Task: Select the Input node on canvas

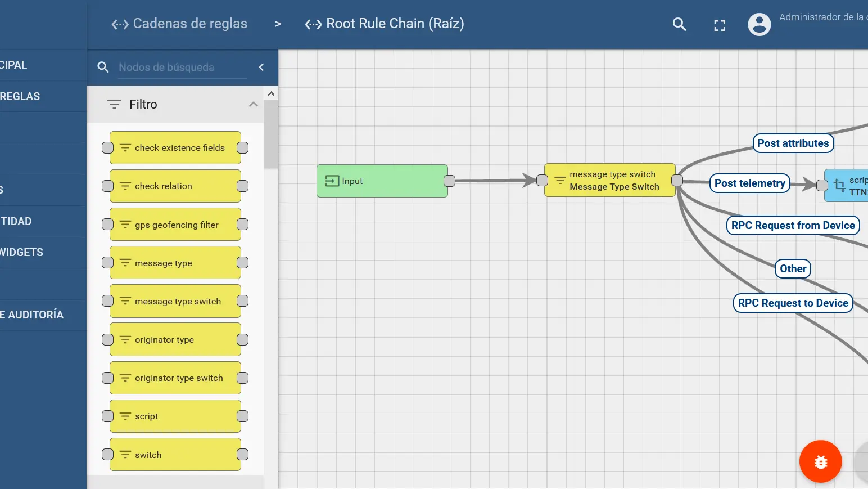Action: pos(382,181)
